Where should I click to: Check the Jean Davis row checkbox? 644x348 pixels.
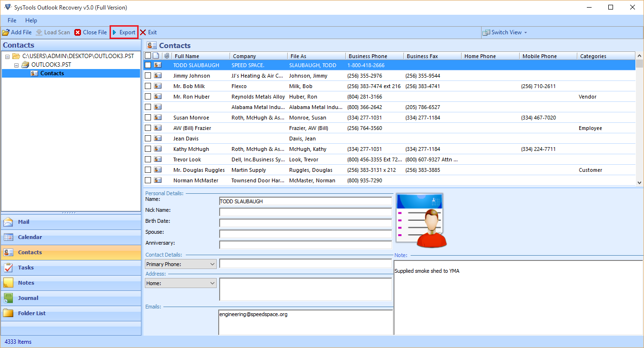point(148,139)
